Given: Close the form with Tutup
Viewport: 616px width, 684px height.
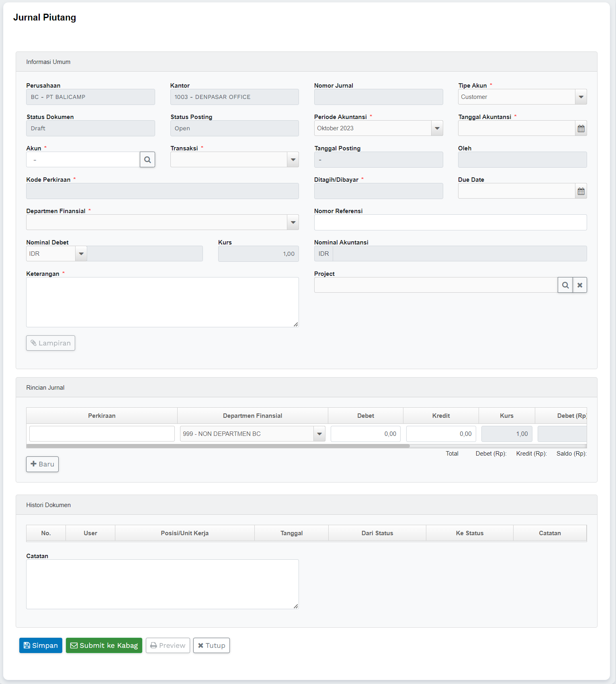Looking at the screenshot, I should point(211,645).
